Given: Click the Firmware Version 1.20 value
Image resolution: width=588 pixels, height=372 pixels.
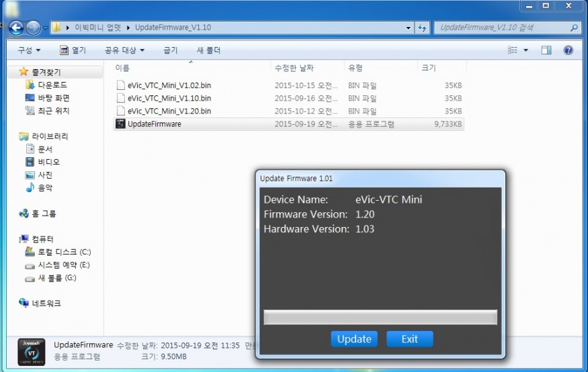Looking at the screenshot, I should [x=365, y=214].
